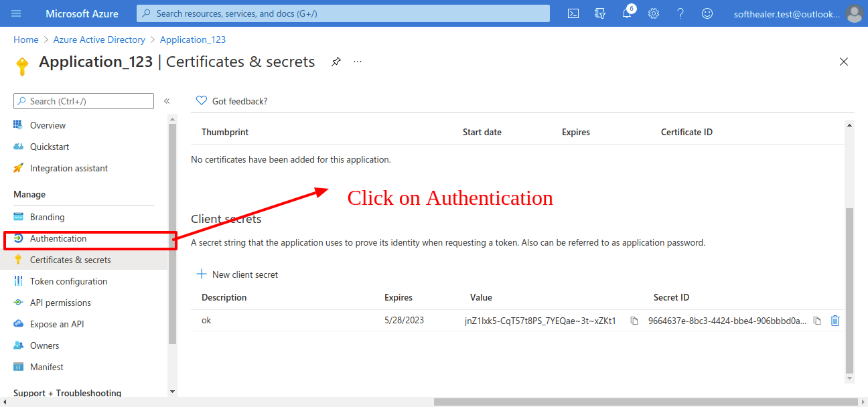868x407 pixels.
Task: Click the Certificate ID column header
Action: point(686,132)
